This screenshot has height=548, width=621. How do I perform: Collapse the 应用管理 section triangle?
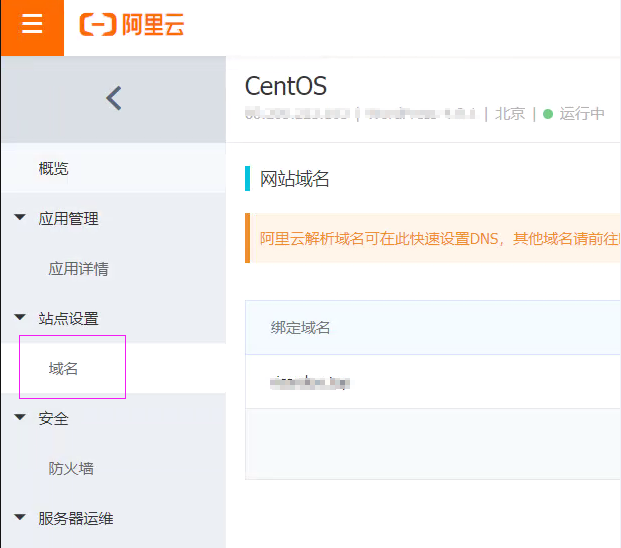[20, 218]
